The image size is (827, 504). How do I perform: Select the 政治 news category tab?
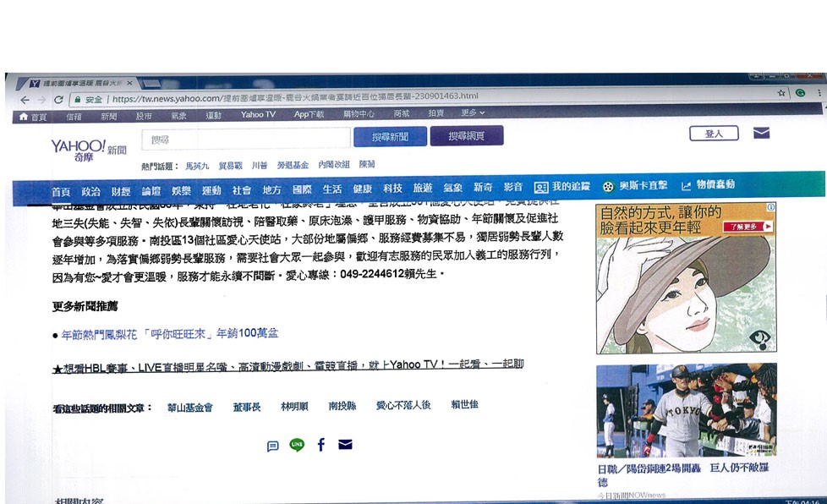pyautogui.click(x=90, y=189)
